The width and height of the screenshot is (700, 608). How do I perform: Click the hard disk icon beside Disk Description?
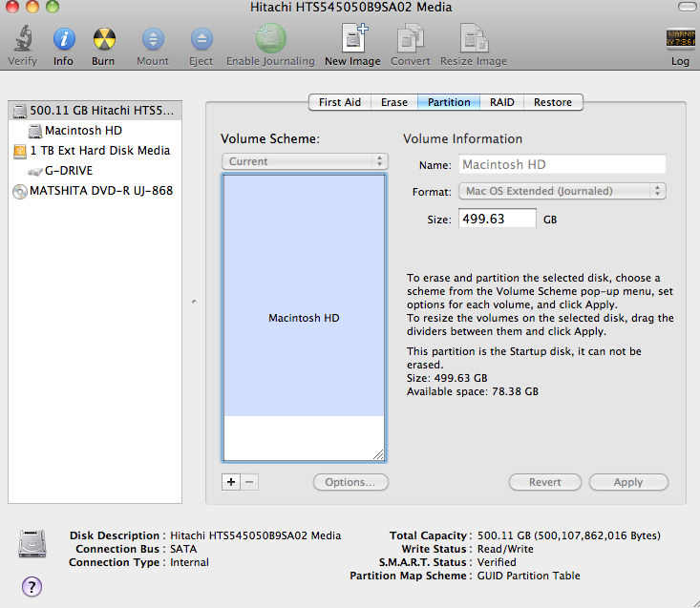point(32,544)
